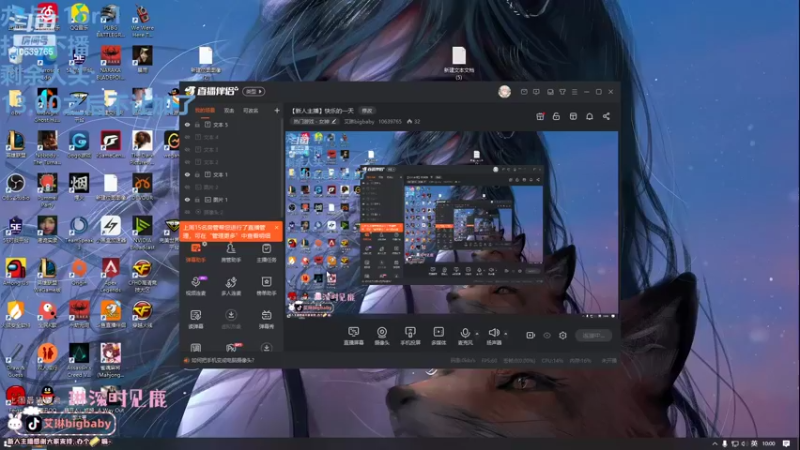This screenshot has height=450, width=800.
Task: Click the share icon in the stream header
Action: (606, 116)
